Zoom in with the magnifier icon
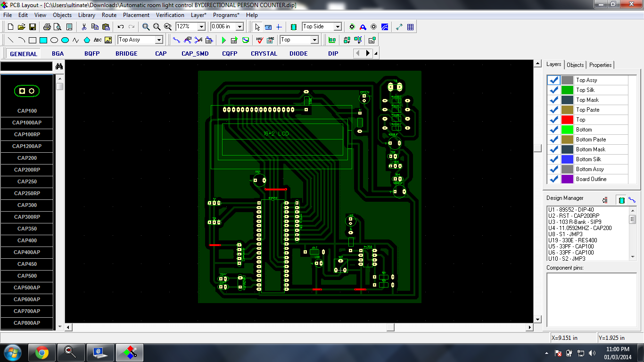 tap(146, 27)
